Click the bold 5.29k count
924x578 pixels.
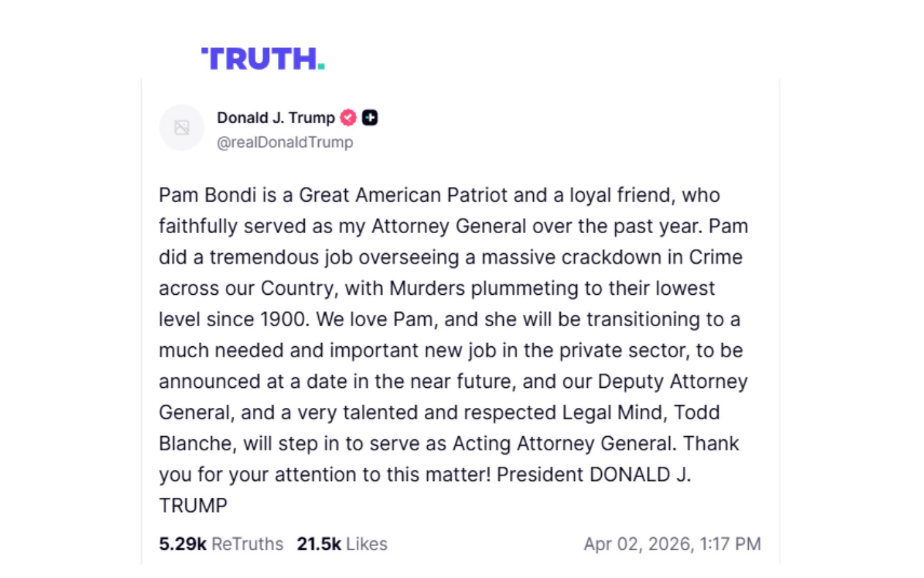click(183, 543)
